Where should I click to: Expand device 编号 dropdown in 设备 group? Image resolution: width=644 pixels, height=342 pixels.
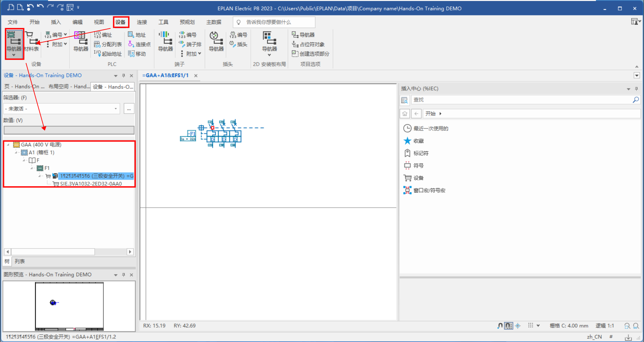[x=65, y=35]
